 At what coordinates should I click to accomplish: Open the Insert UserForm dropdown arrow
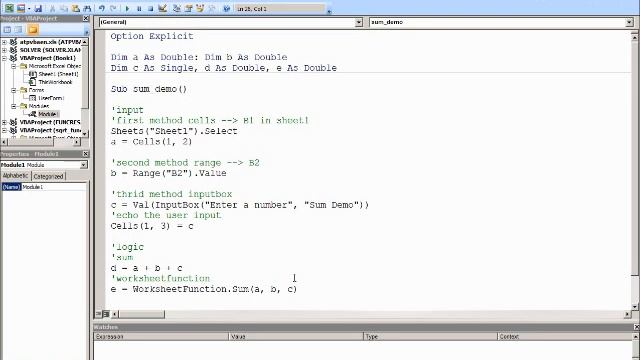pyautogui.click(x=29, y=8)
